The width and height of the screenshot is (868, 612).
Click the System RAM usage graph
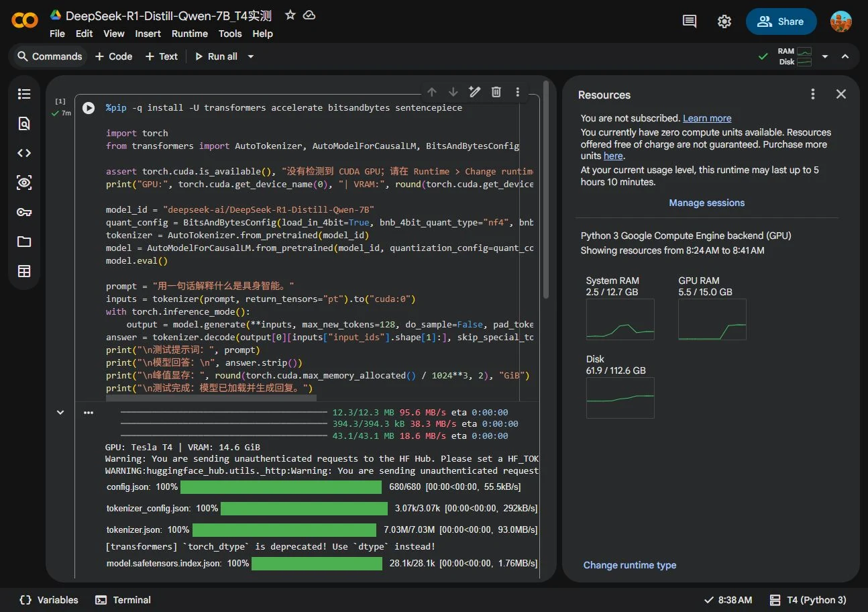620,319
